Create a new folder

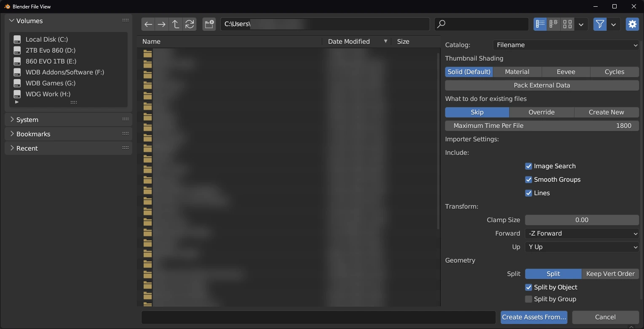209,24
